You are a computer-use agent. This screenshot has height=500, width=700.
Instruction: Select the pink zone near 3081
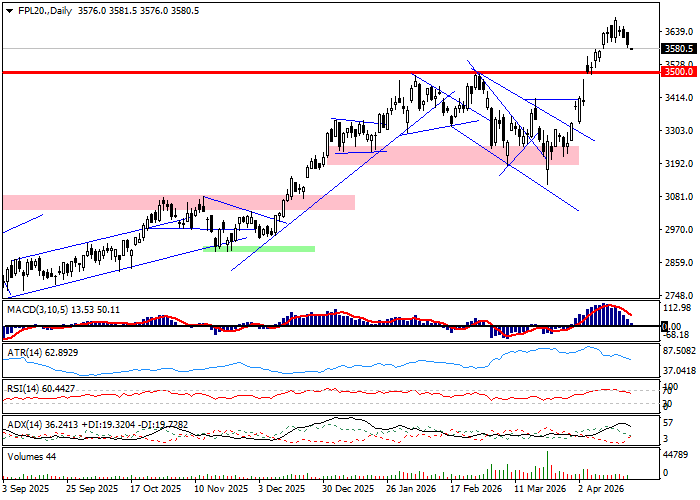[x=178, y=202]
